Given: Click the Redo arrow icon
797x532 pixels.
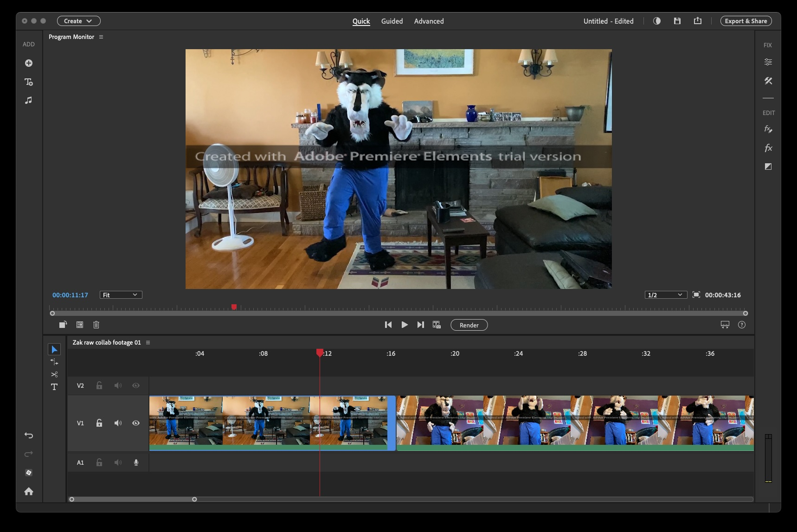Looking at the screenshot, I should [x=29, y=454].
